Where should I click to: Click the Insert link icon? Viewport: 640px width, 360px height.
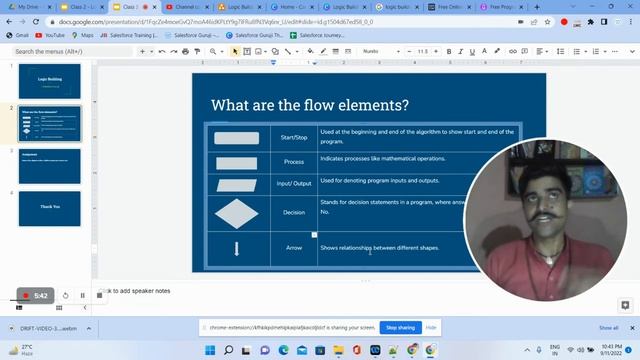coord(513,51)
